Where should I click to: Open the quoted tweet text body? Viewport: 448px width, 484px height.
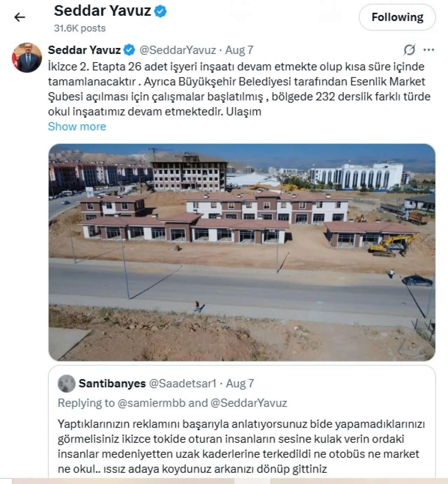[x=241, y=446]
